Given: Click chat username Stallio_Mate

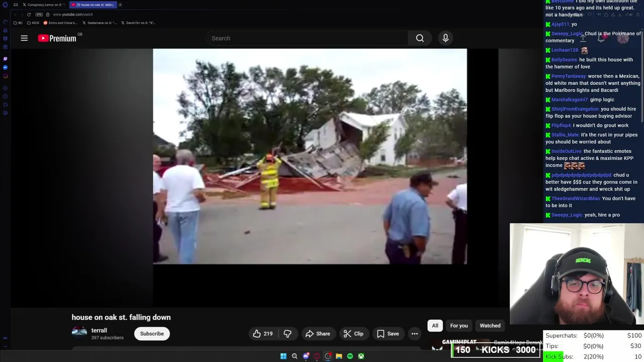Looking at the screenshot, I should click(x=565, y=135).
